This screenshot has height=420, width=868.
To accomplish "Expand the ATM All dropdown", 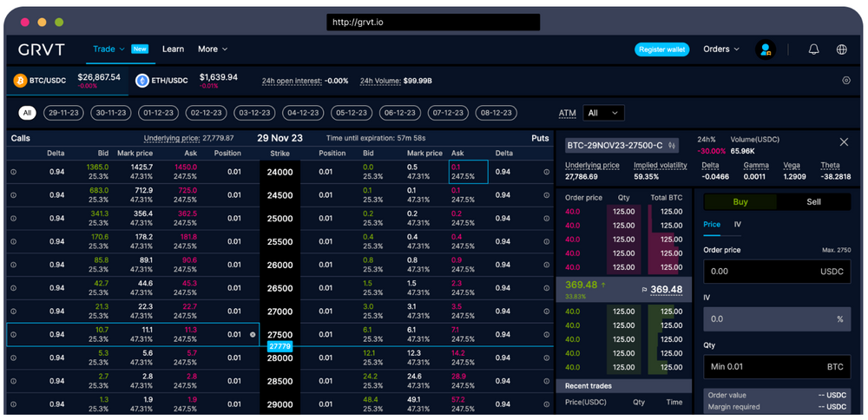I will tap(604, 113).
